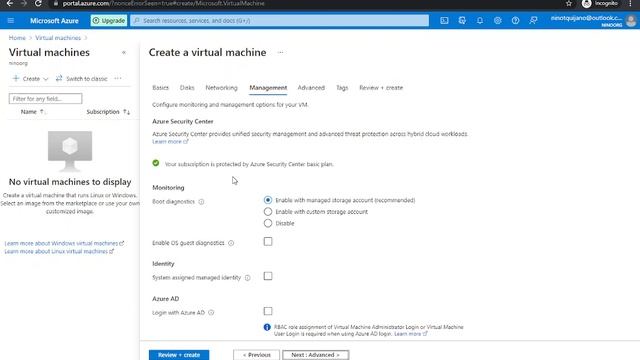Click the account avatar picture
Screen dimensions: 640x360
pyautogui.click(x=631, y=20)
